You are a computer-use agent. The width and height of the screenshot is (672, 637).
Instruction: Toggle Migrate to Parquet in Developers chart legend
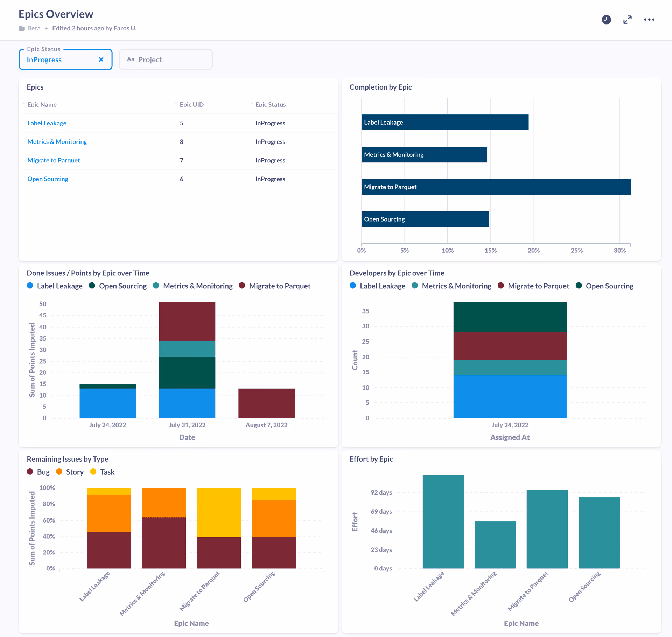[538, 286]
